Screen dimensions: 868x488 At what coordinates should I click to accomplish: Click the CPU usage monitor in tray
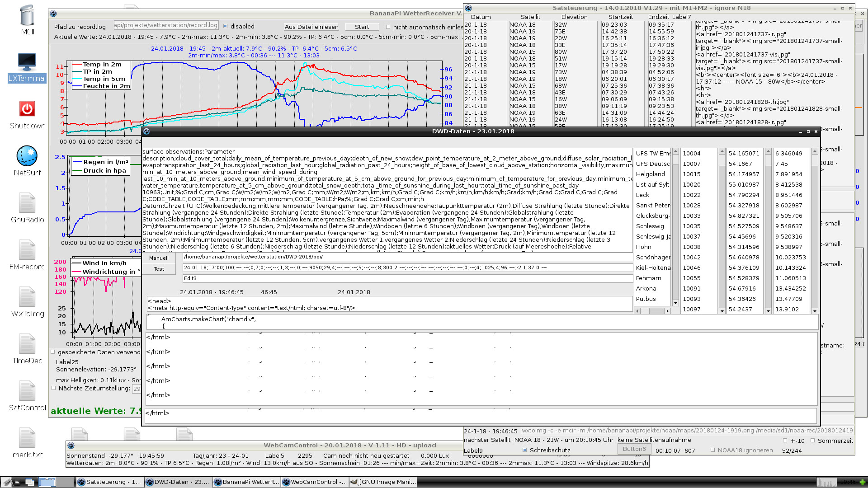(826, 482)
